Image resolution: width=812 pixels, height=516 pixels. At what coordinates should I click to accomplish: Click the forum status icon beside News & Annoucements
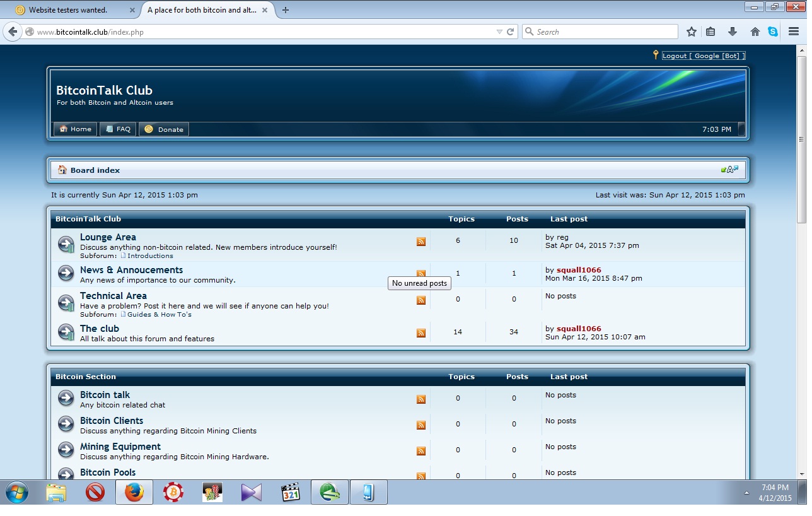pyautogui.click(x=66, y=273)
